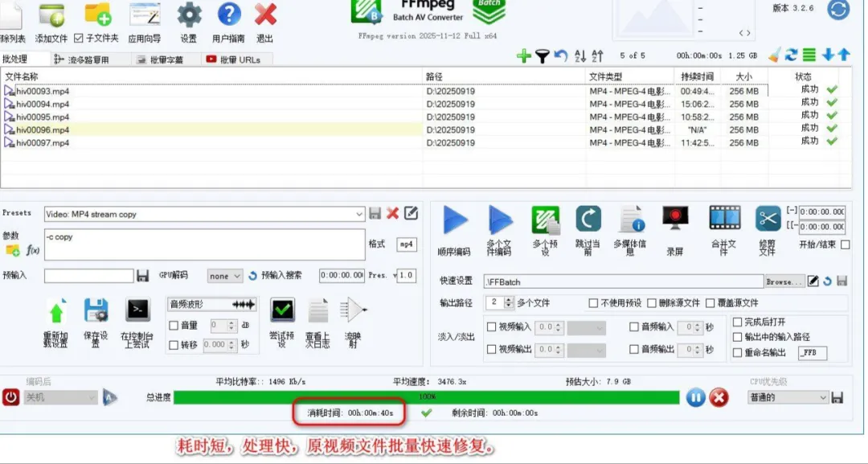This screenshot has width=868, height=464.
Task: Click the 添加文件 add files icon
Action: pyautogui.click(x=51, y=15)
